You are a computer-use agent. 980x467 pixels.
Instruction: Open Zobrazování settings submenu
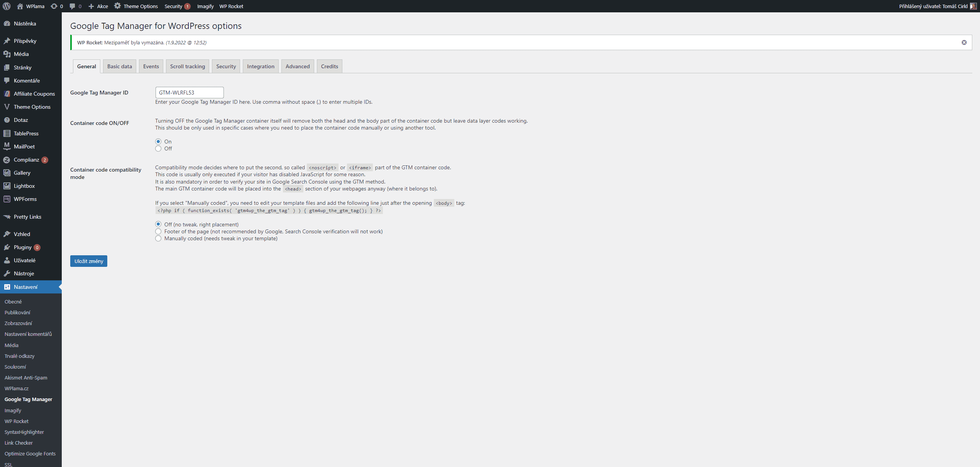pyautogui.click(x=18, y=323)
